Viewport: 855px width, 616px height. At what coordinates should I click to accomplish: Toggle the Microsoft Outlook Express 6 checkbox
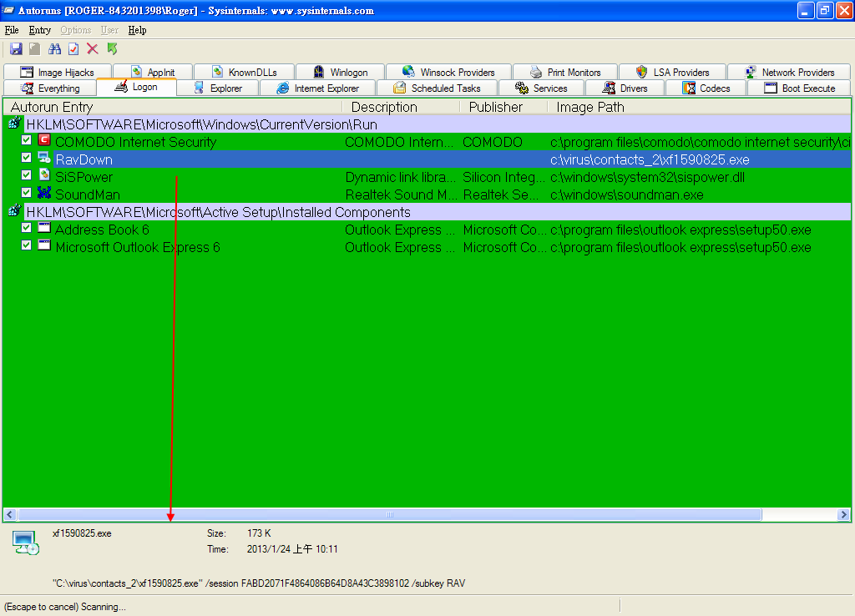pyautogui.click(x=26, y=245)
